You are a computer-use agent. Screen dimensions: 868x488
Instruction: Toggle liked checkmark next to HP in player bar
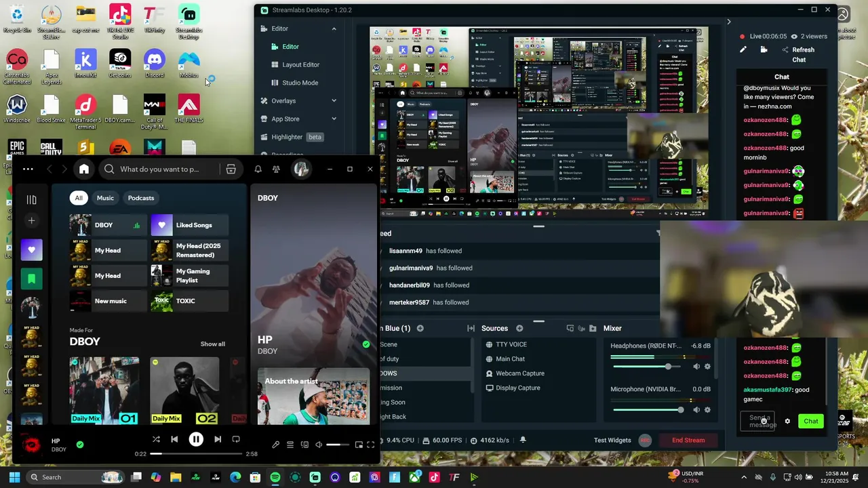pos(80,445)
